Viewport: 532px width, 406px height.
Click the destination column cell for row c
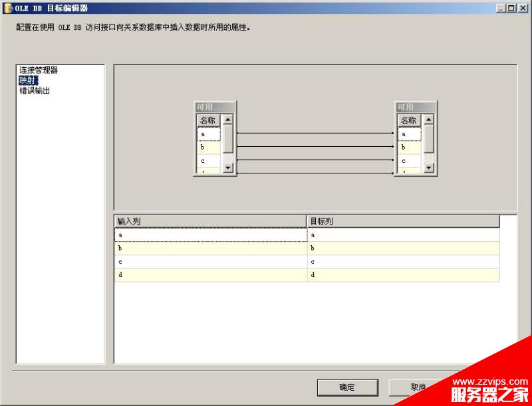pyautogui.click(x=404, y=262)
